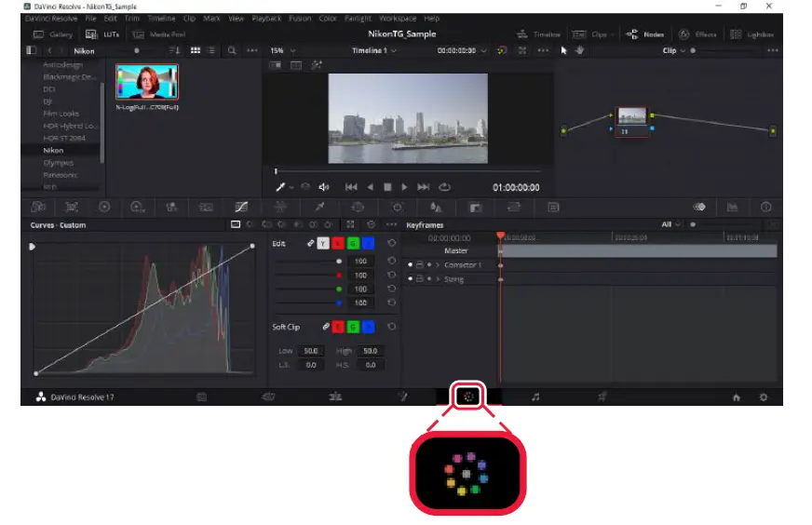
Task: Open the Curves palette icon
Action: coord(241,207)
